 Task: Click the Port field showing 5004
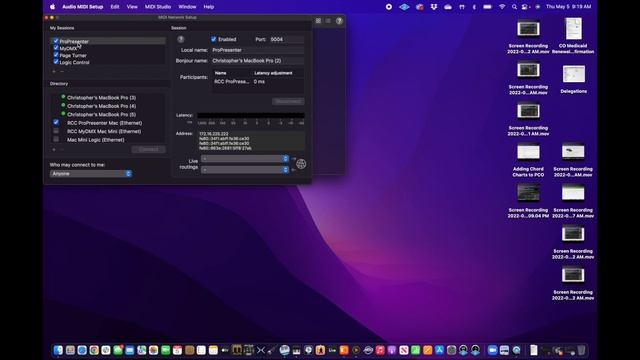287,39
